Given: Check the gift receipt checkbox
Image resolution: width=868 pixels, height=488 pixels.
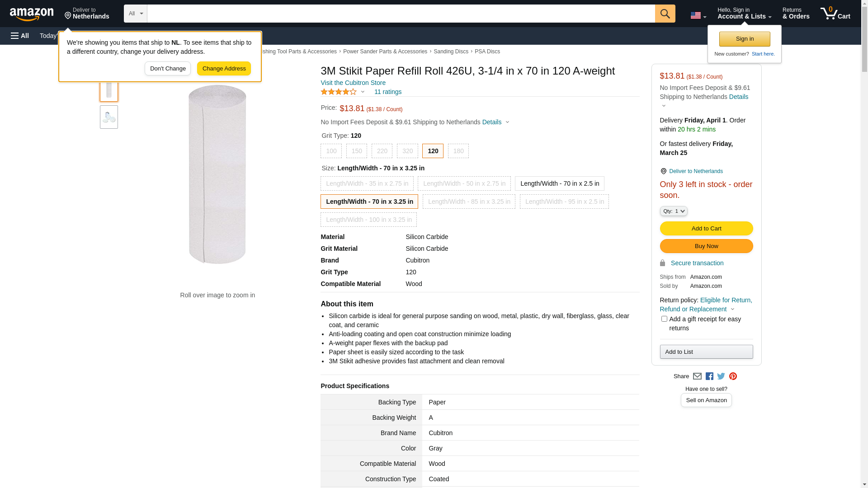Looking at the screenshot, I should point(664,319).
